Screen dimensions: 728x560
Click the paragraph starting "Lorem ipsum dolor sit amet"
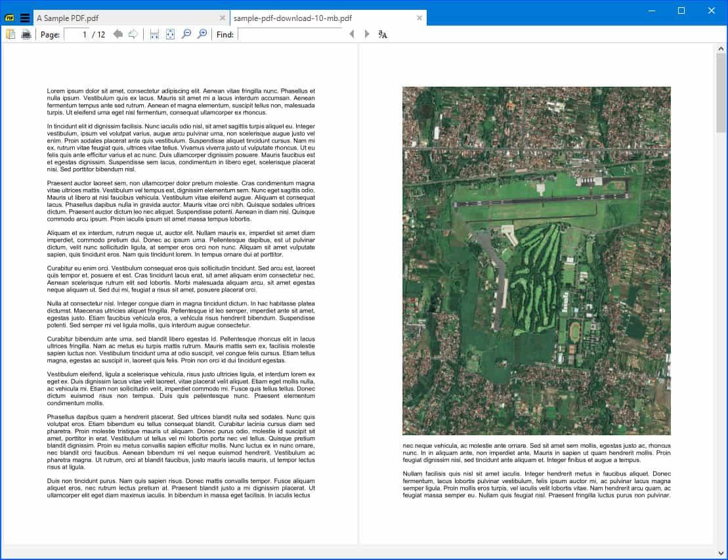pos(181,102)
